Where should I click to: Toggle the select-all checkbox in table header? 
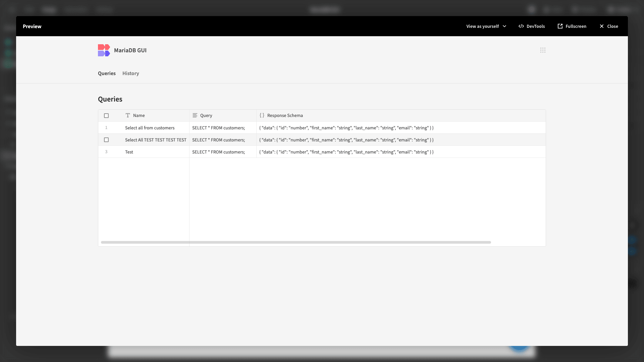106,116
